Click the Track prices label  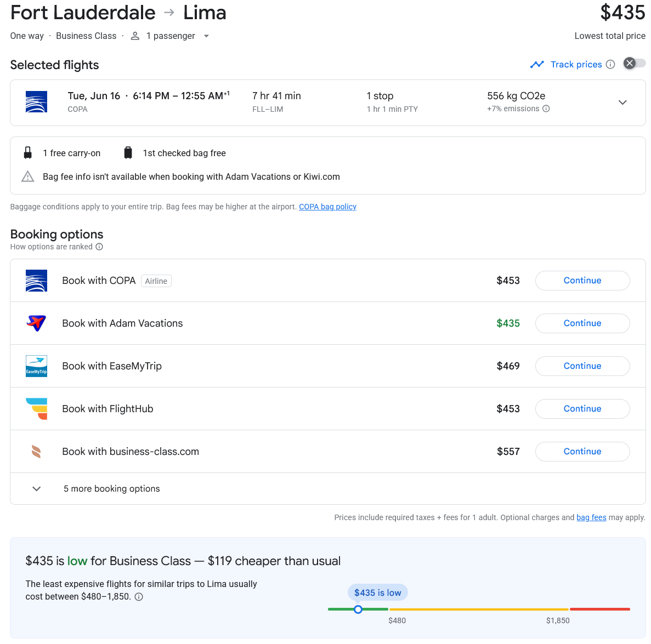tap(576, 65)
